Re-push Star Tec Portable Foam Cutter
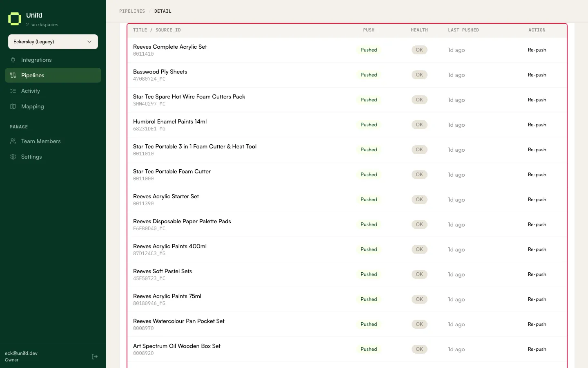Viewport: 588px width, 368px height. tap(537, 175)
